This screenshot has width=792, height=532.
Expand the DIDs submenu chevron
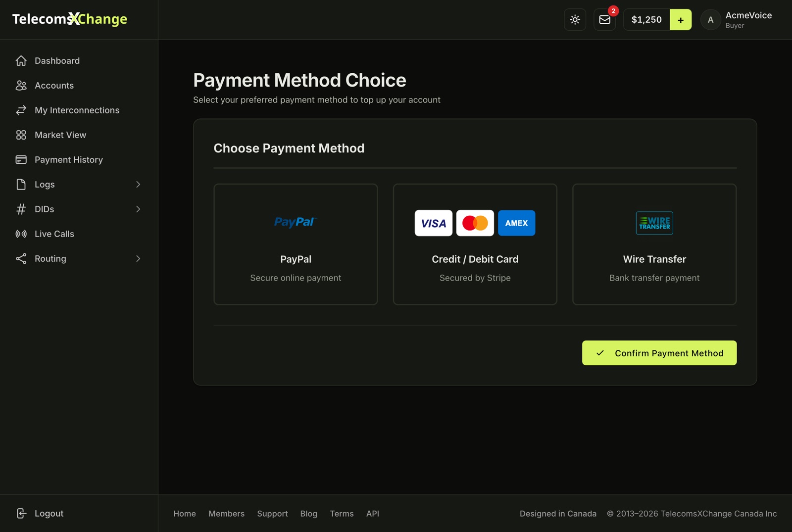tap(138, 209)
